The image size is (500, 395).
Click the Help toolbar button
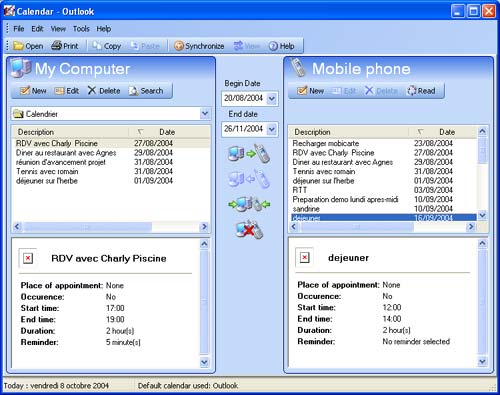point(282,46)
